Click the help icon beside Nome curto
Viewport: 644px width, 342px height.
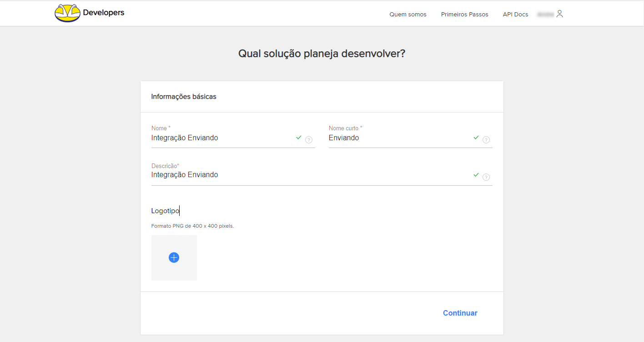(486, 140)
